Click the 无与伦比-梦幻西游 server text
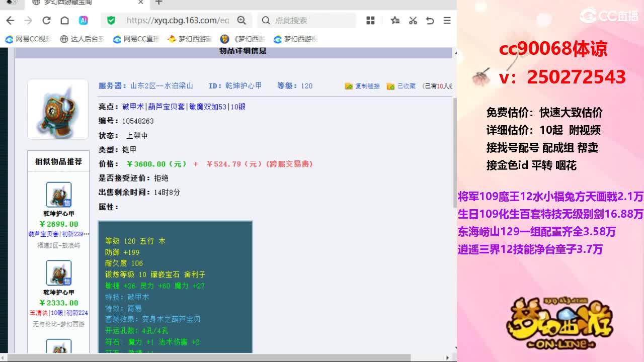This screenshot has width=644, height=362. 59,324
